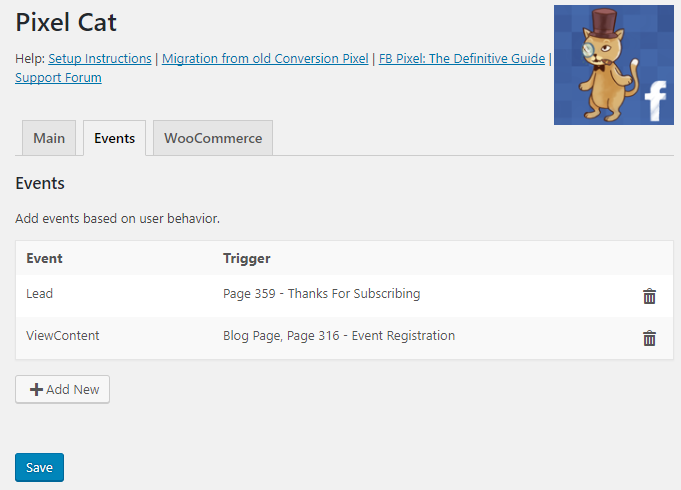Viewport: 681px width, 490px height.
Task: Click the Event column header
Action: (x=44, y=258)
